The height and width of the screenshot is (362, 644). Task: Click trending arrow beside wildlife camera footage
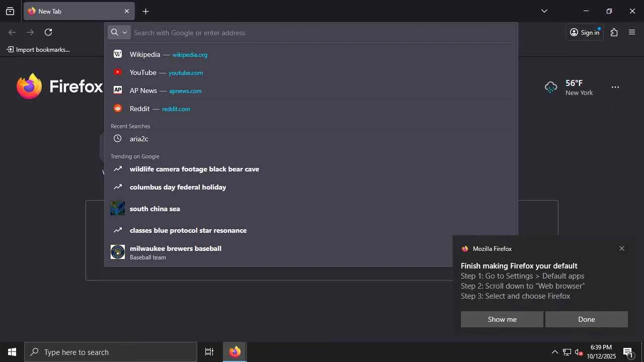click(118, 169)
